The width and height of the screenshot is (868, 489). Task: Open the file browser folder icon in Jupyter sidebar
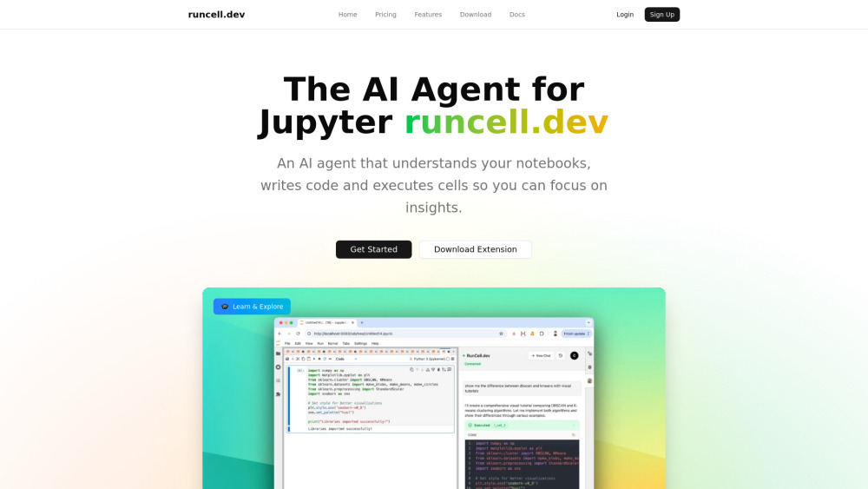point(278,354)
